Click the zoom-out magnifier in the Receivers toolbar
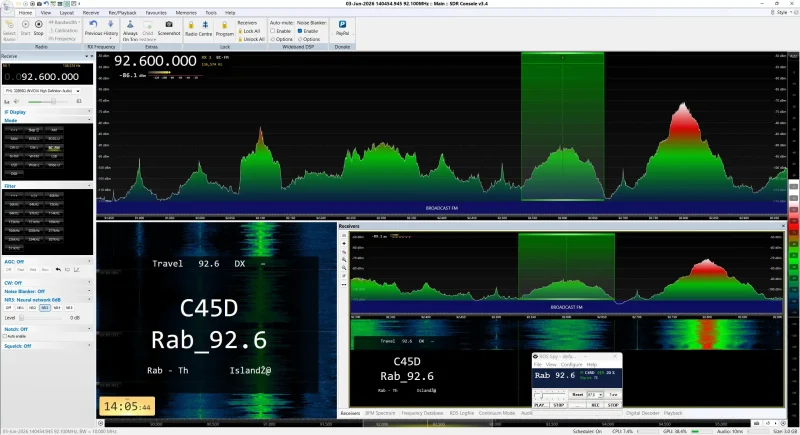 pos(344,268)
